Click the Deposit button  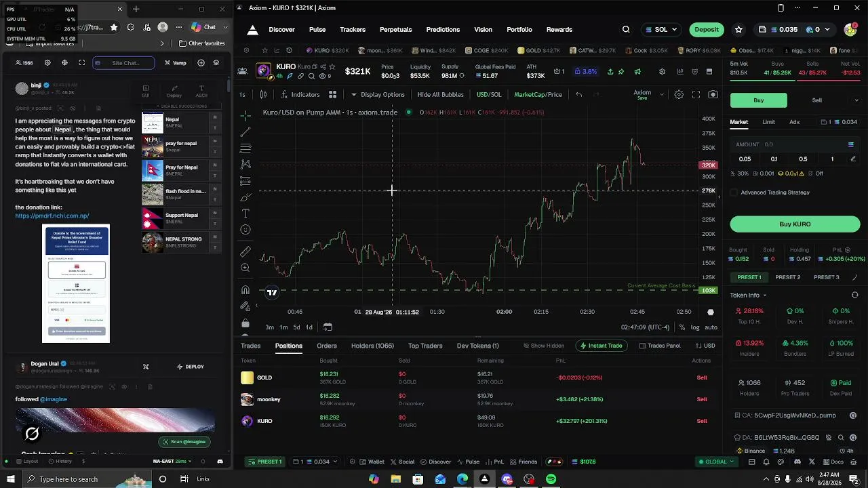point(707,30)
